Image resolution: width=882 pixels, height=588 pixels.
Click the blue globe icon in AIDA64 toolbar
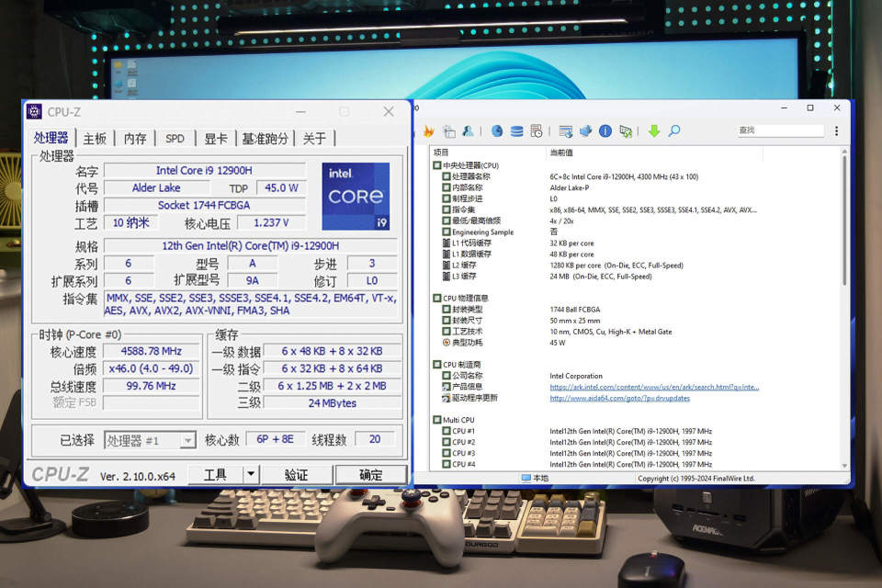pos(497,131)
